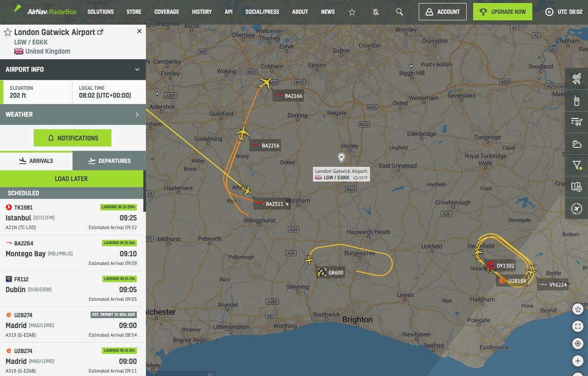Screen dimensions: 588x376
Task: Click the BA2256 flight label
Action: [x=265, y=146]
